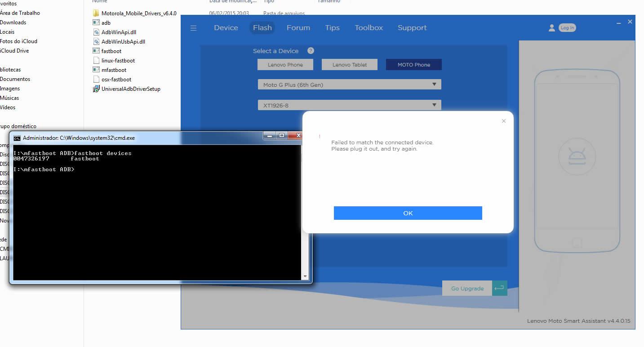Open Músicas library in sidebar
The height and width of the screenshot is (347, 644).
pos(9,98)
